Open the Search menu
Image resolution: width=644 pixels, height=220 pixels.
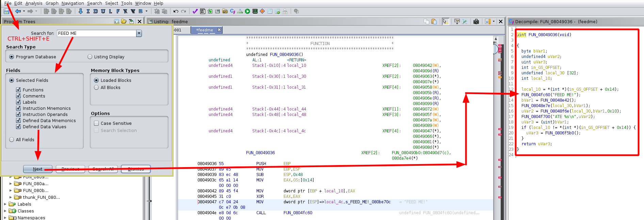click(x=95, y=3)
